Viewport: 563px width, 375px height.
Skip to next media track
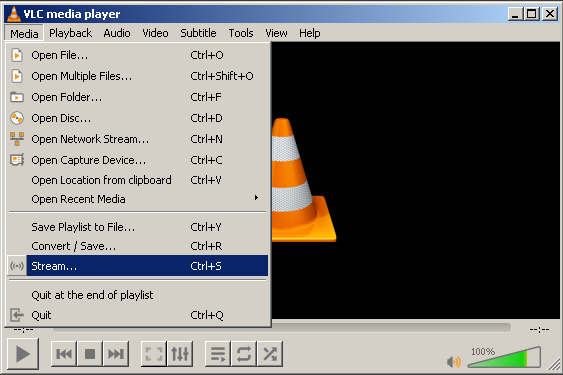tap(116, 354)
